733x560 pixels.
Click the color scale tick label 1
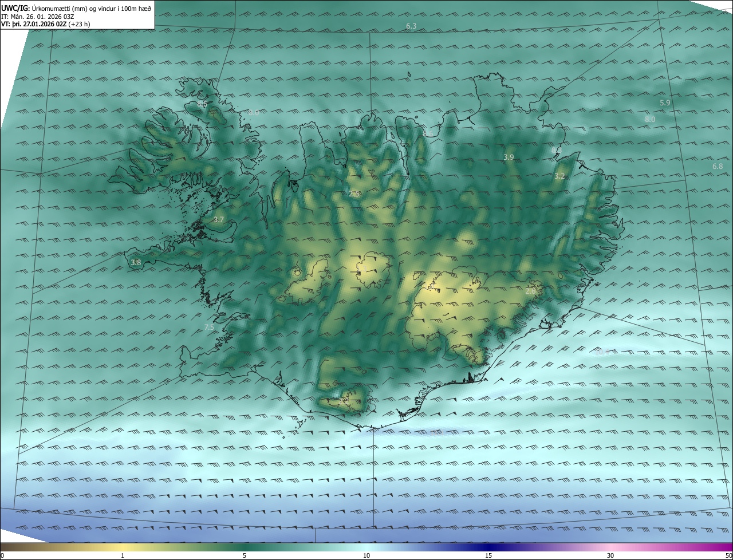click(123, 555)
